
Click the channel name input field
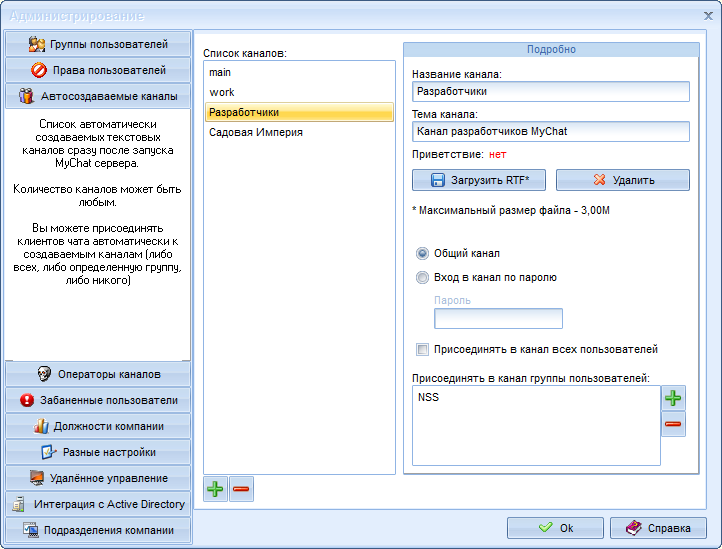click(551, 91)
